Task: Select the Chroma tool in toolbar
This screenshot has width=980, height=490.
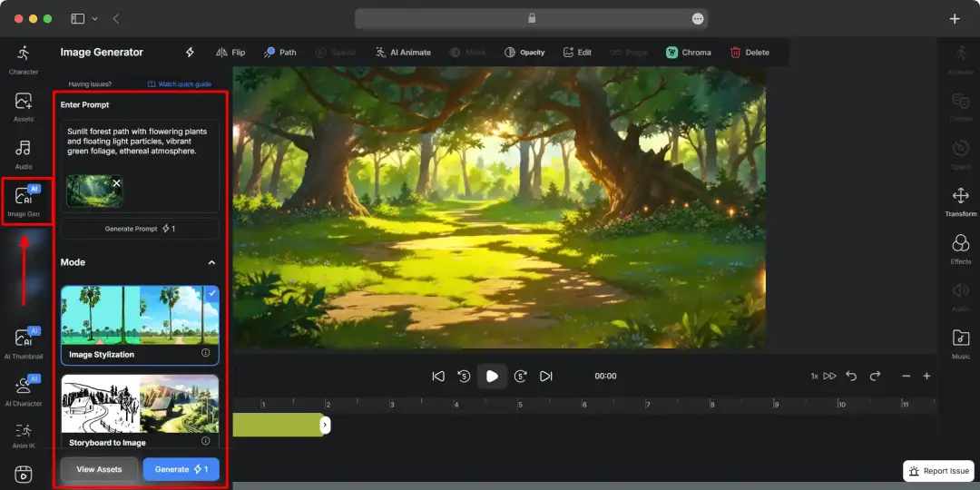Action: 688,53
